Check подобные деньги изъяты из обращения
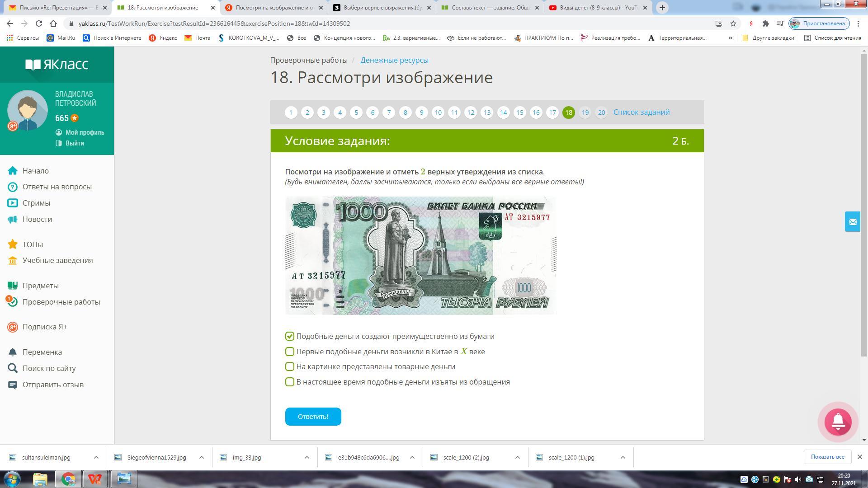 290,382
